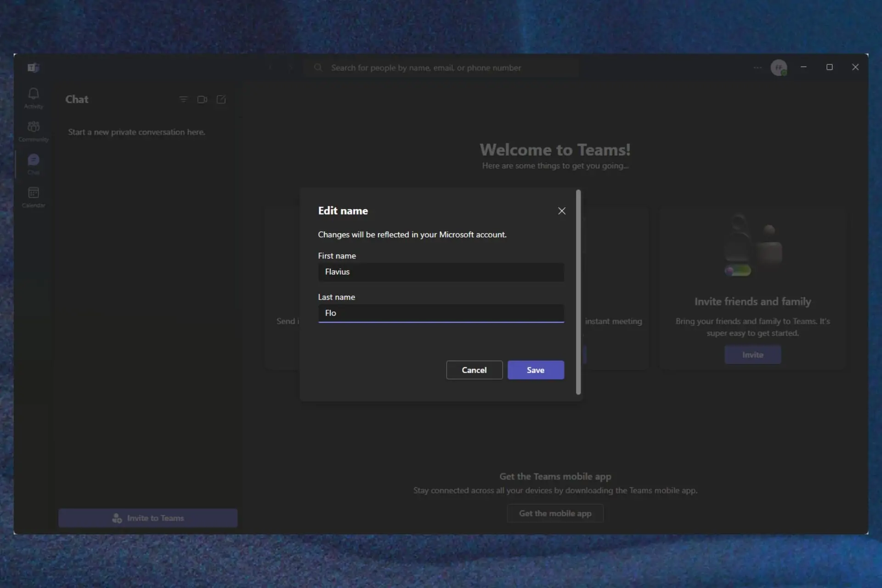Click the video call icon in Chat
The height and width of the screenshot is (588, 882).
click(202, 99)
